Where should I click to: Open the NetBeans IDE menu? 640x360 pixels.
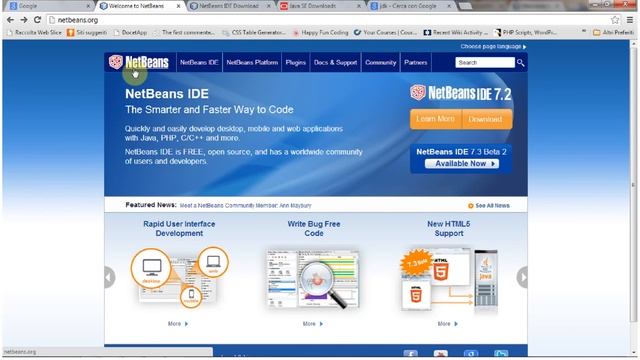[199, 62]
